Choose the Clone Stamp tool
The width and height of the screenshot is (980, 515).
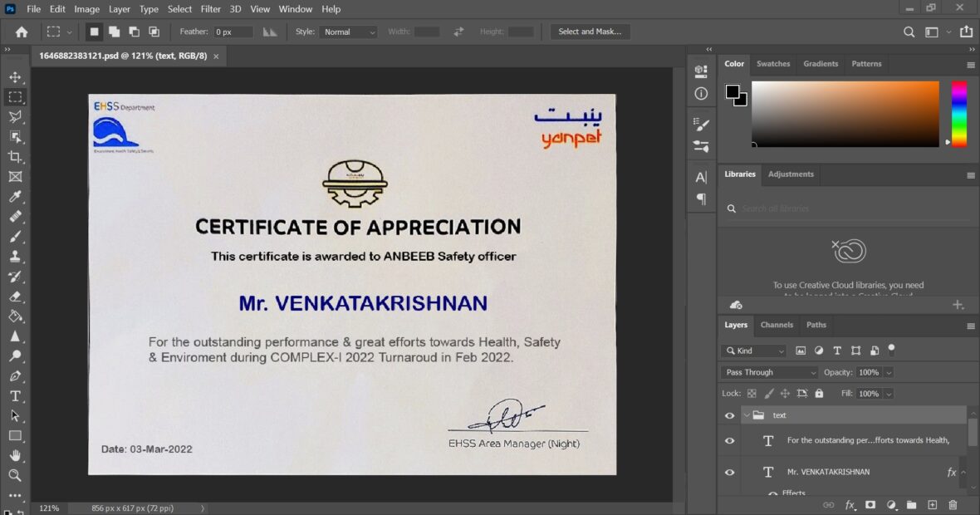click(x=17, y=257)
